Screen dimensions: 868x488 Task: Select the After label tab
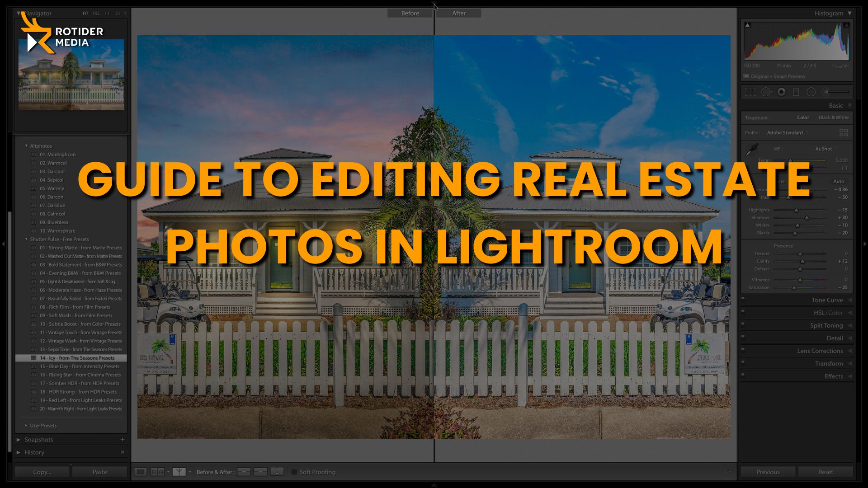pos(459,13)
